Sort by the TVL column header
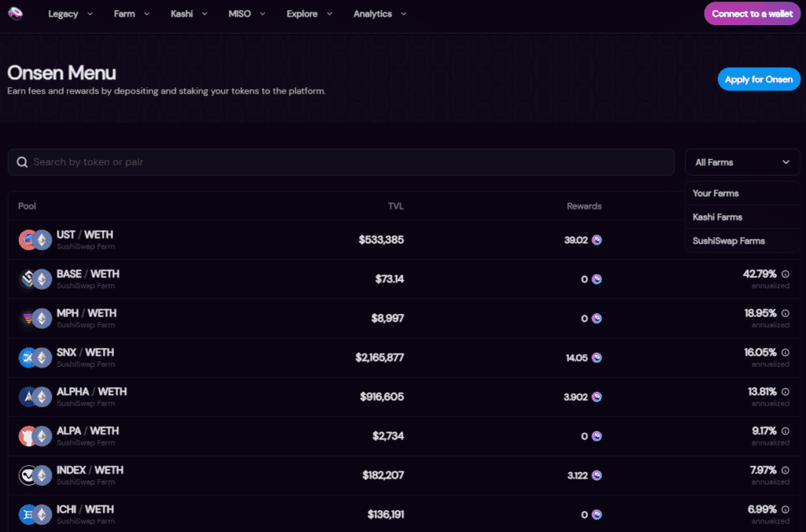806x532 pixels. [x=396, y=206]
